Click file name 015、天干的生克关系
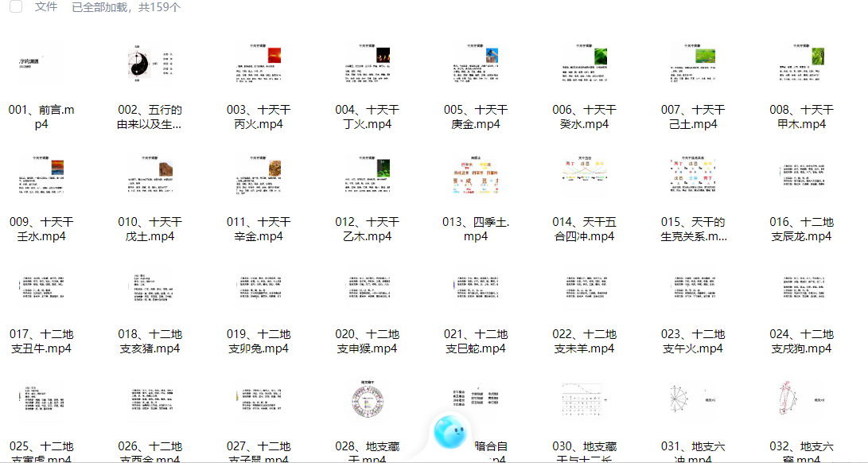 coord(693,229)
